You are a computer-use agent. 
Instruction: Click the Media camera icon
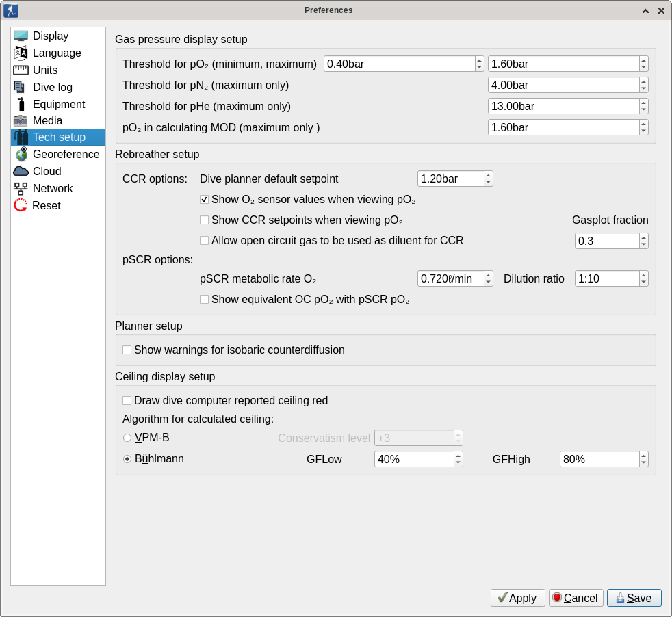coord(21,121)
